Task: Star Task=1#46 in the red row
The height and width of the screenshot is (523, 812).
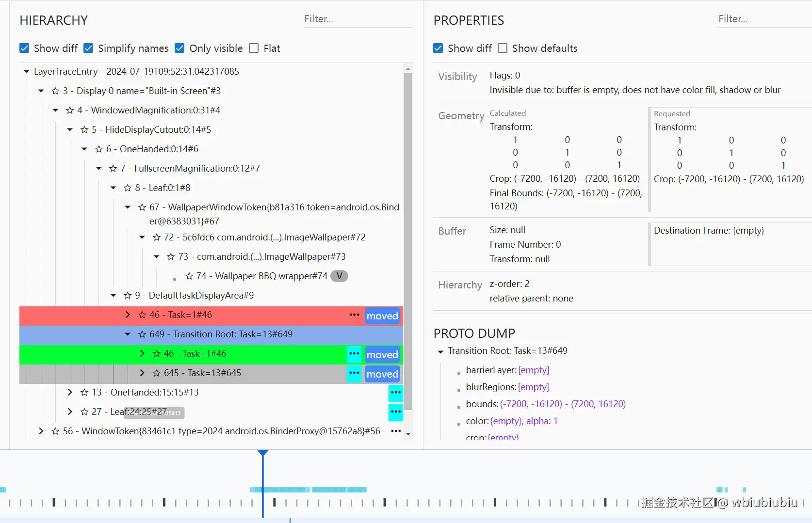Action: coord(142,315)
